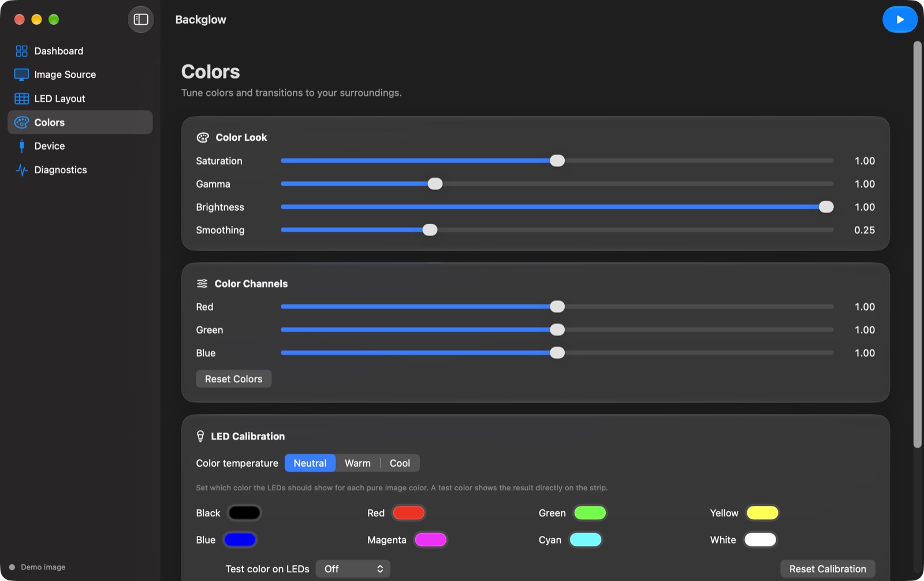The height and width of the screenshot is (581, 924).
Task: Open the Cyan calibration color swatch
Action: [586, 540]
